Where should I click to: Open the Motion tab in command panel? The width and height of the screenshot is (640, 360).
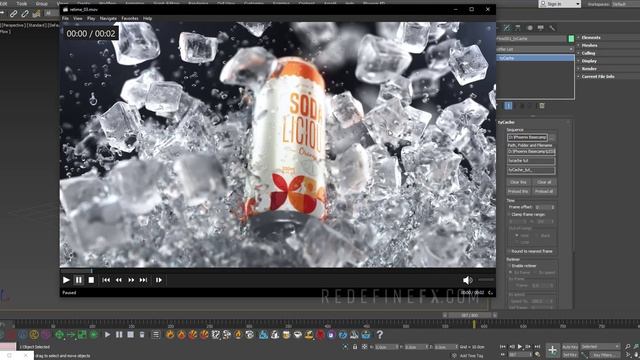click(x=529, y=28)
